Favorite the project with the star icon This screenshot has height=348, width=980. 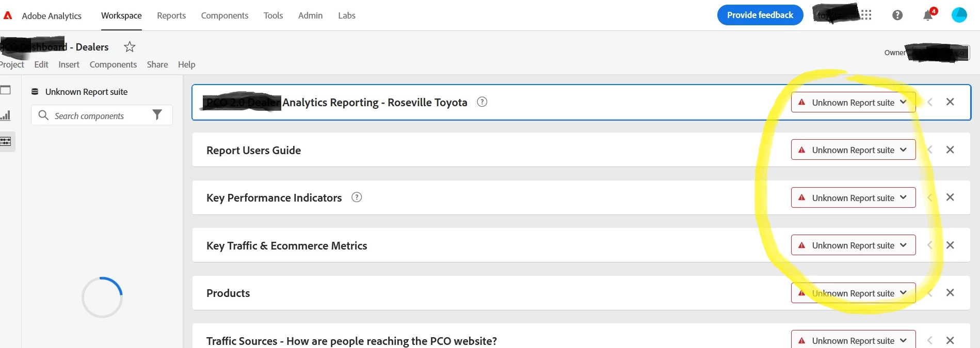point(130,47)
